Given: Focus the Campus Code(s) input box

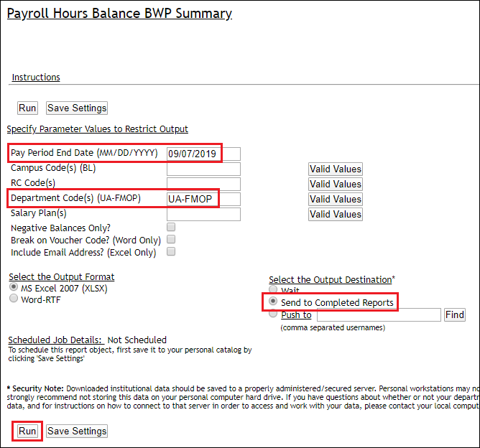Looking at the screenshot, I should 203,169.
